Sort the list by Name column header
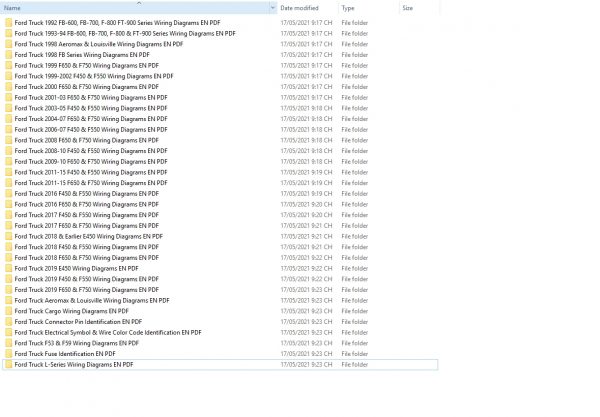The height and width of the screenshot is (417, 600). pos(135,8)
